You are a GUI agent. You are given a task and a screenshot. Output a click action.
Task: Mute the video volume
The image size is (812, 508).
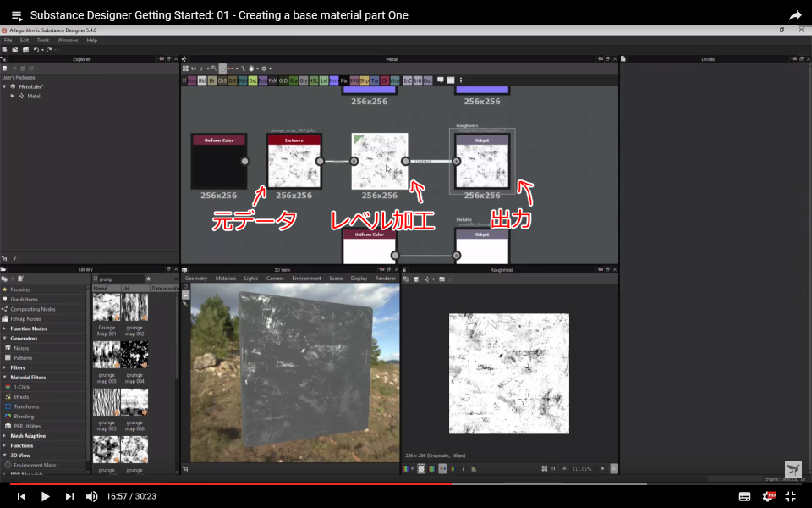(91, 496)
